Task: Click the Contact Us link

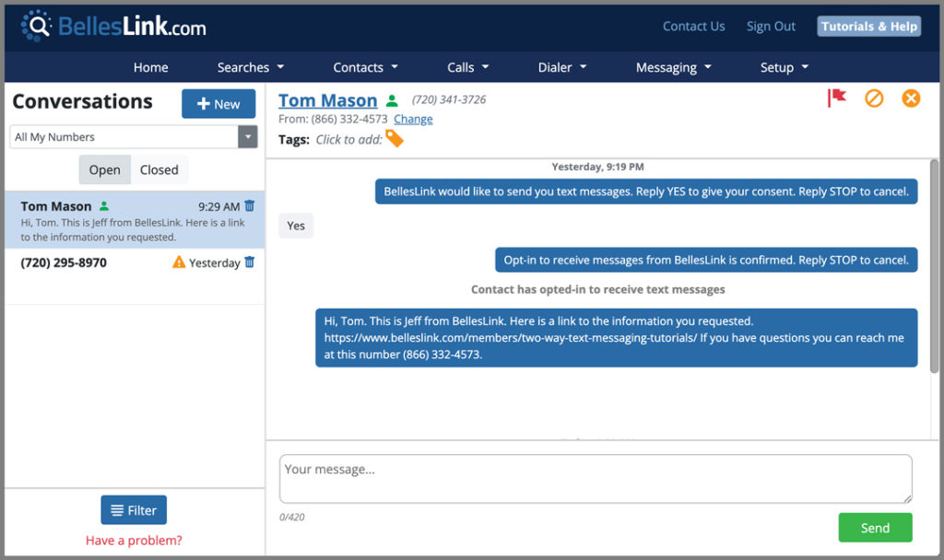Action: point(693,26)
